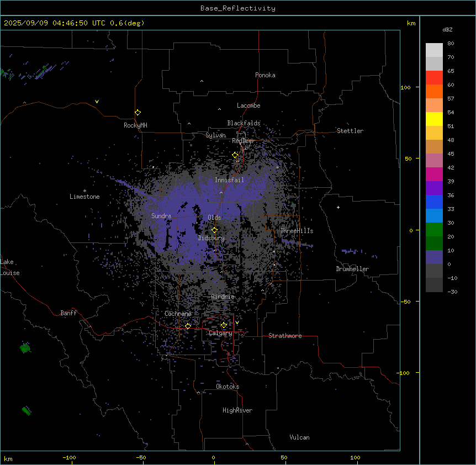
Task: Click the Sylvan label
Action: pyautogui.click(x=215, y=135)
